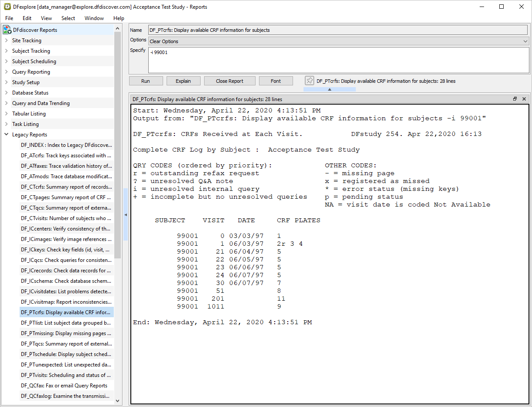Click the pin icon beside report title
This screenshot has height=407, width=532.
tap(309, 81)
